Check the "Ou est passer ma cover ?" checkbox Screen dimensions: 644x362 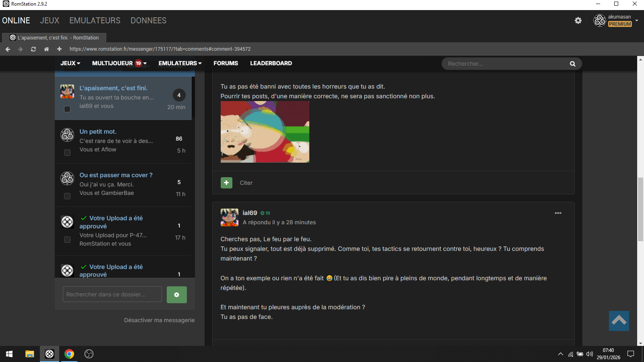(67, 196)
